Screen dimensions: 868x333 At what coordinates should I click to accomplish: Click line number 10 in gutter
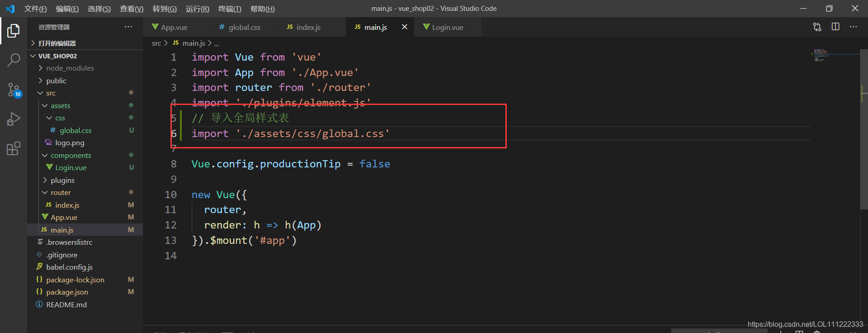pos(170,195)
